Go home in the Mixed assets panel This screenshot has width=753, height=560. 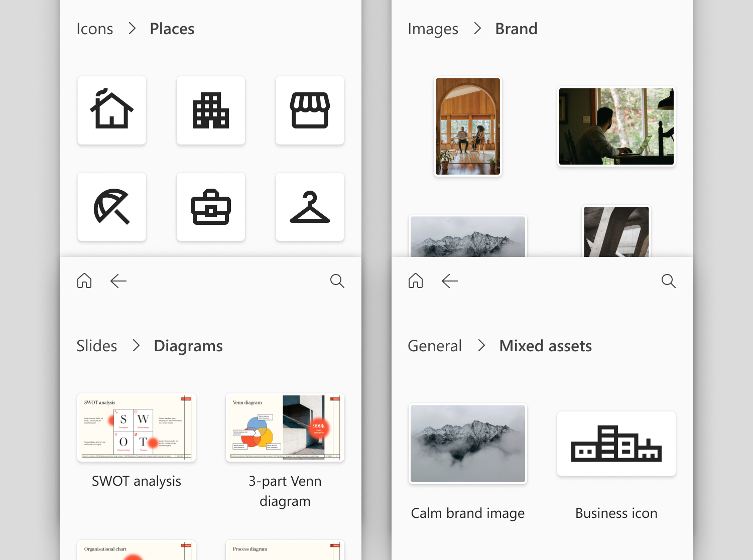[416, 281]
